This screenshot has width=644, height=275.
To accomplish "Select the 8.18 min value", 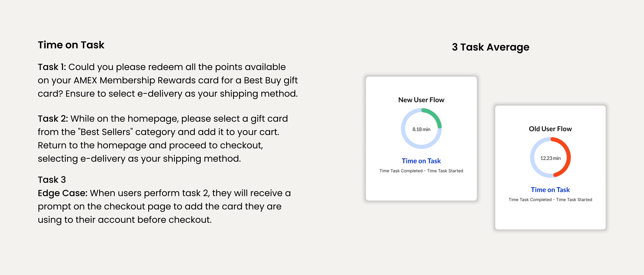I will (421, 129).
